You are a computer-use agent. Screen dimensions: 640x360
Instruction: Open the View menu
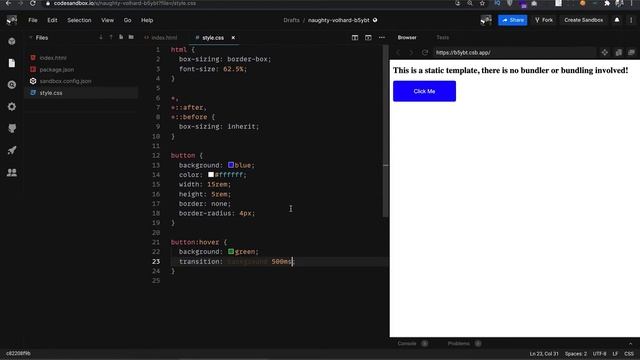(107, 20)
